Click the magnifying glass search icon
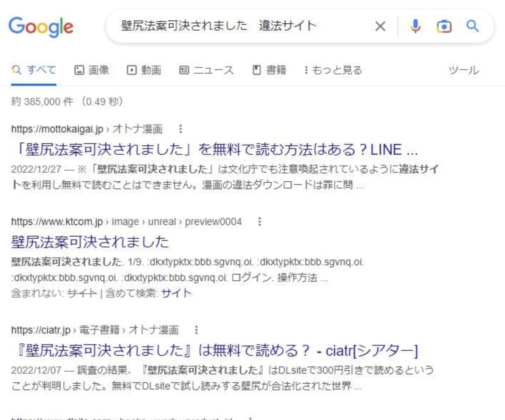This screenshot has width=505, height=420. (x=472, y=25)
